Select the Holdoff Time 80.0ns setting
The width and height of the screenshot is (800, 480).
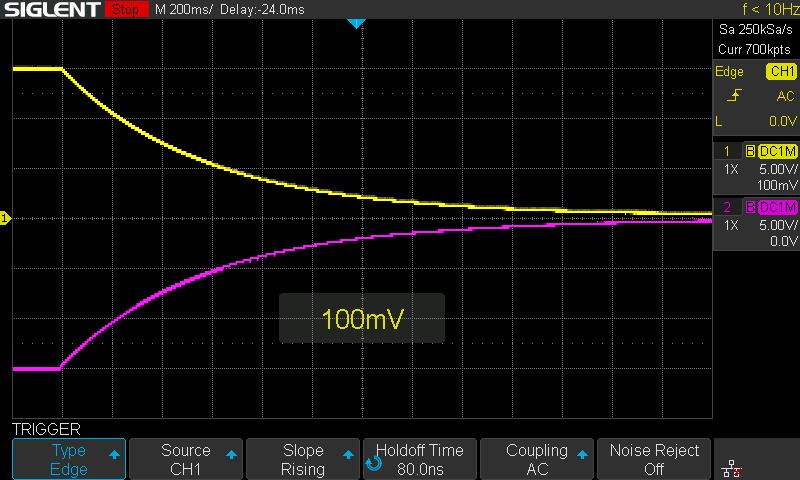[420, 459]
